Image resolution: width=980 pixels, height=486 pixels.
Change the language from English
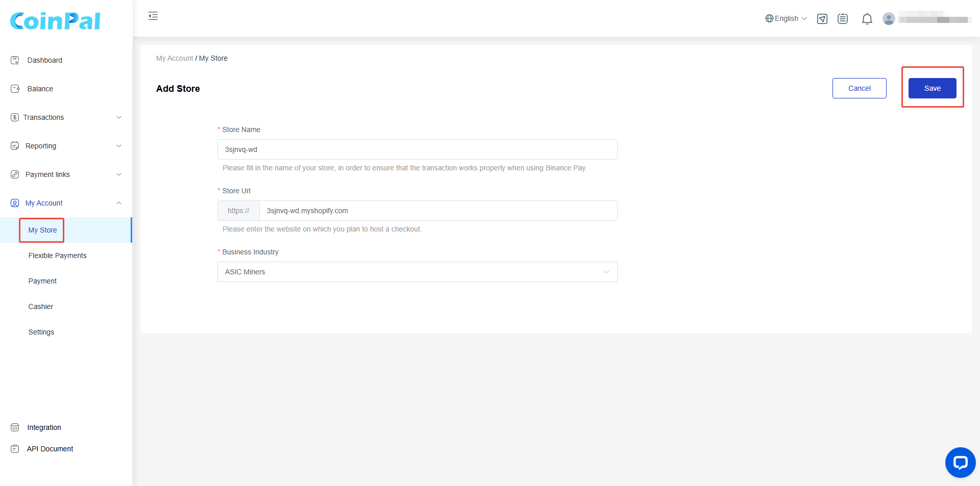[786, 19]
